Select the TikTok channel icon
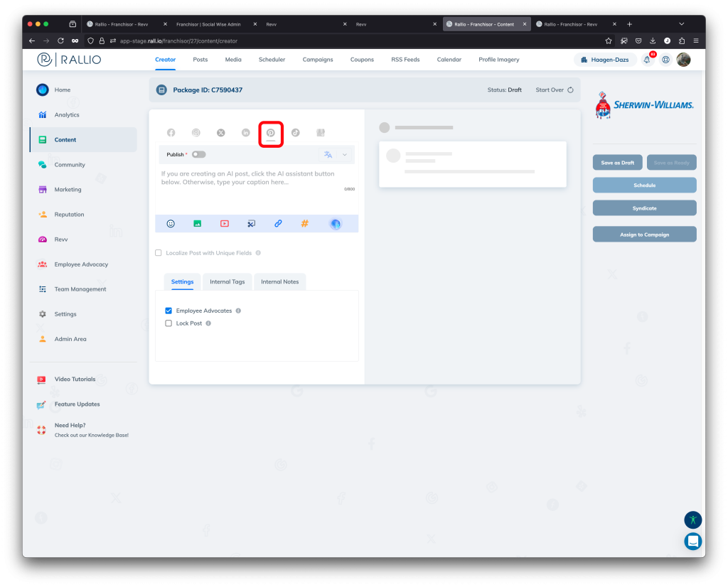The image size is (728, 587). (296, 132)
